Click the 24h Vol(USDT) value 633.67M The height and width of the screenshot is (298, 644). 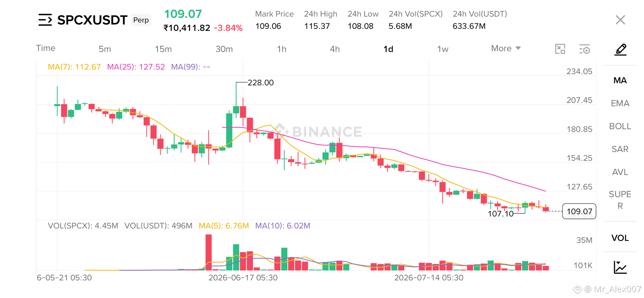point(469,26)
